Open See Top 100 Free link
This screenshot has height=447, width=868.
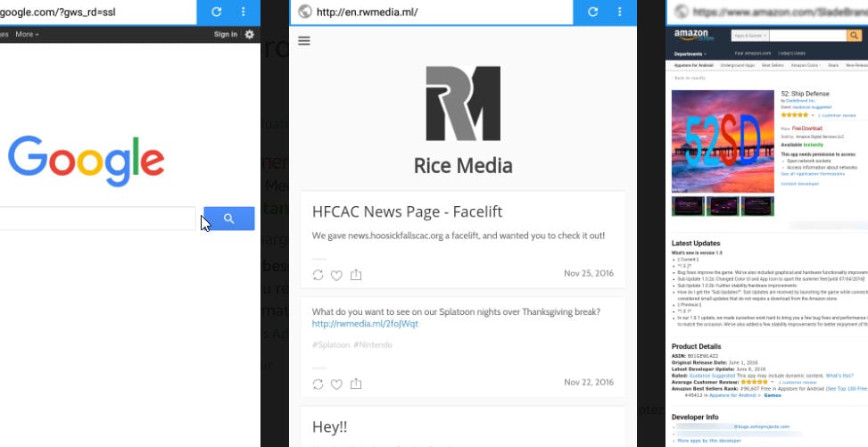click(847, 389)
